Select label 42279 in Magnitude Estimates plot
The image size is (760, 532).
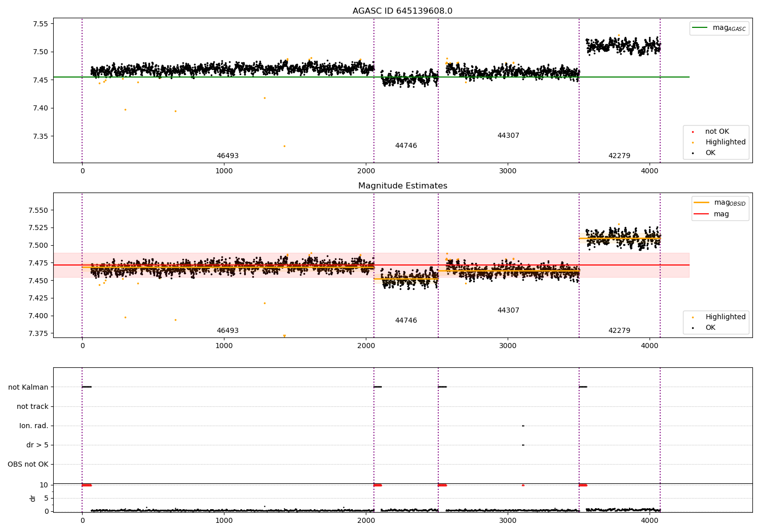pyautogui.click(x=619, y=331)
